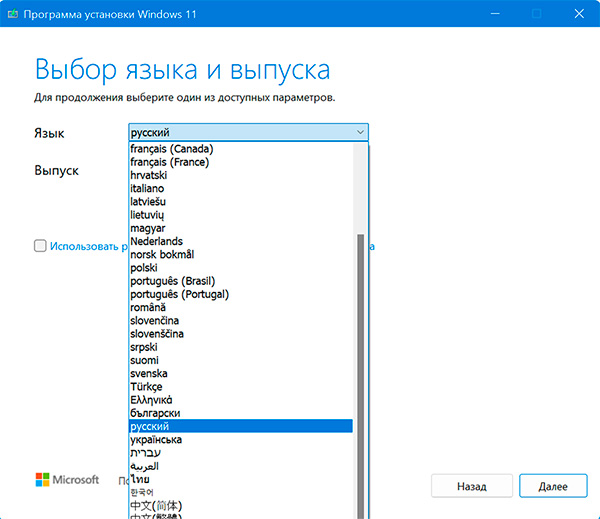Screen dimensions: 600x519
Task: Click the Microsoft logo
Action: click(67, 480)
